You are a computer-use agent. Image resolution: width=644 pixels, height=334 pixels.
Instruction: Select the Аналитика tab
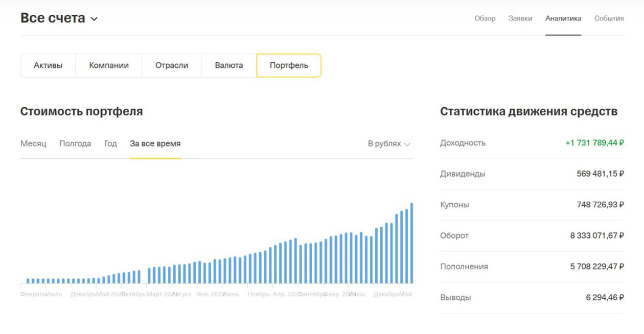564,18
